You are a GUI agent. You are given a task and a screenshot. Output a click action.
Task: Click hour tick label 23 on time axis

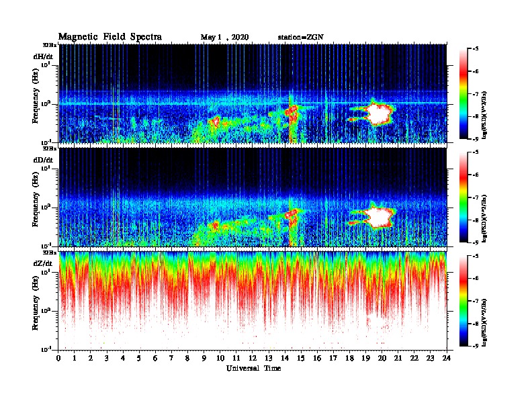click(x=431, y=358)
